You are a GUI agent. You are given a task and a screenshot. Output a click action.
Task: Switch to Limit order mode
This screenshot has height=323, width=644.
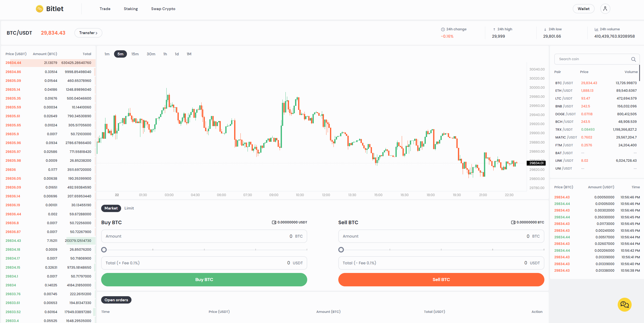[129, 208]
